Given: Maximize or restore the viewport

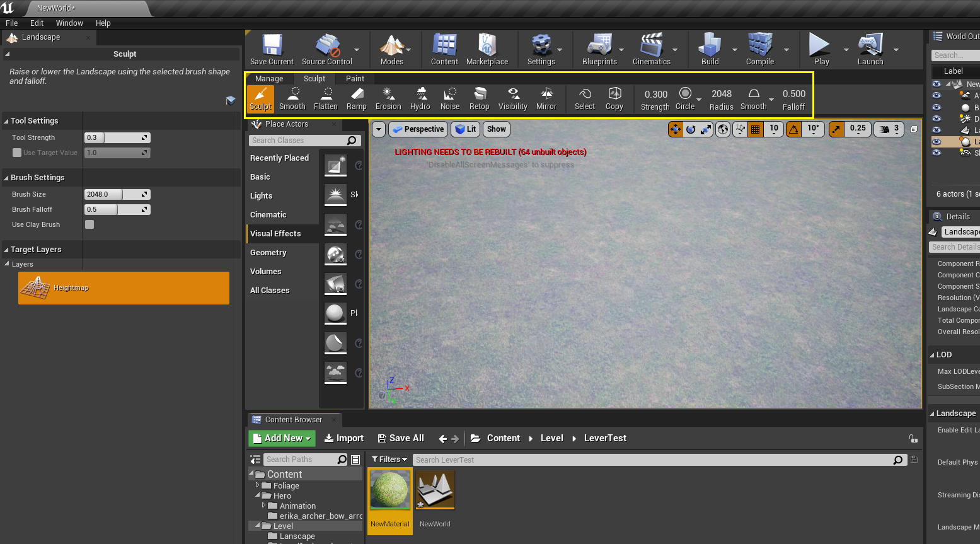Looking at the screenshot, I should (913, 129).
